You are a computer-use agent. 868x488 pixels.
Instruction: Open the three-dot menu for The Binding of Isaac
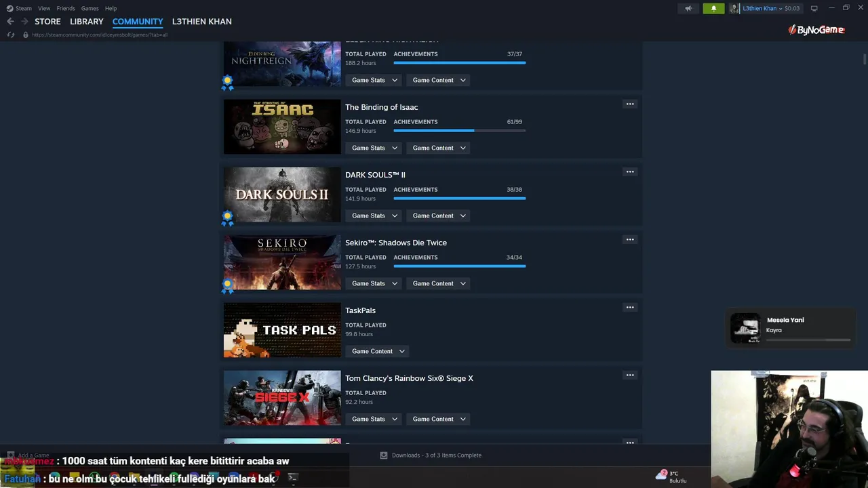tap(630, 104)
